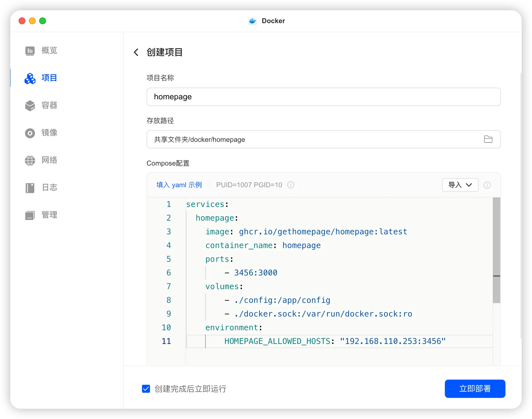The width and height of the screenshot is (532, 419).
Task: Click docker.sock volume line 9
Action: click(x=318, y=314)
